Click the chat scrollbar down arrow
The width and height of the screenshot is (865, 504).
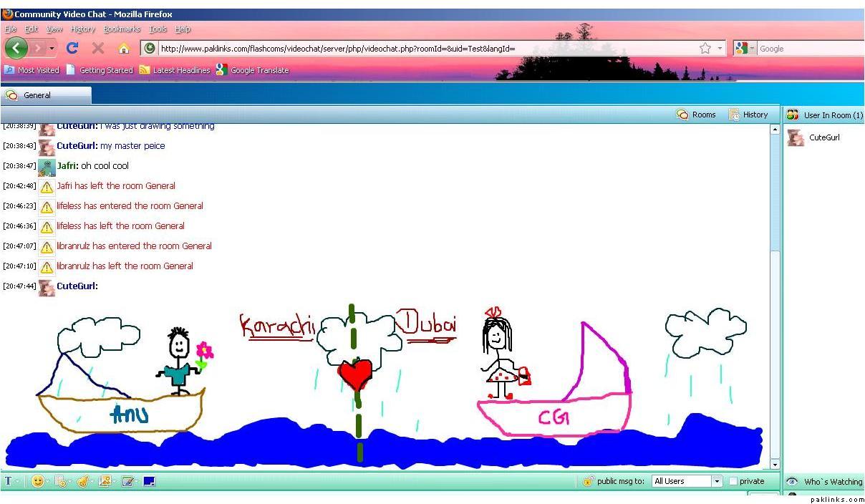point(775,465)
